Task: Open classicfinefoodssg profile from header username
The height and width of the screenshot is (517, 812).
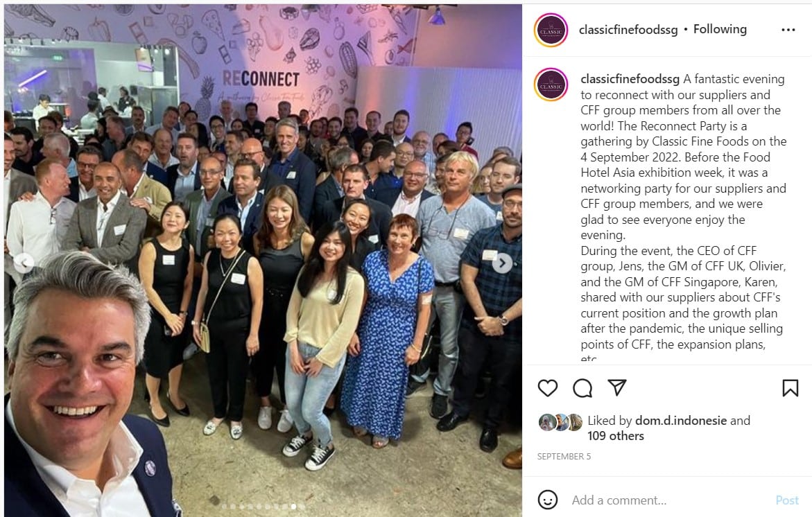Action: [x=628, y=30]
